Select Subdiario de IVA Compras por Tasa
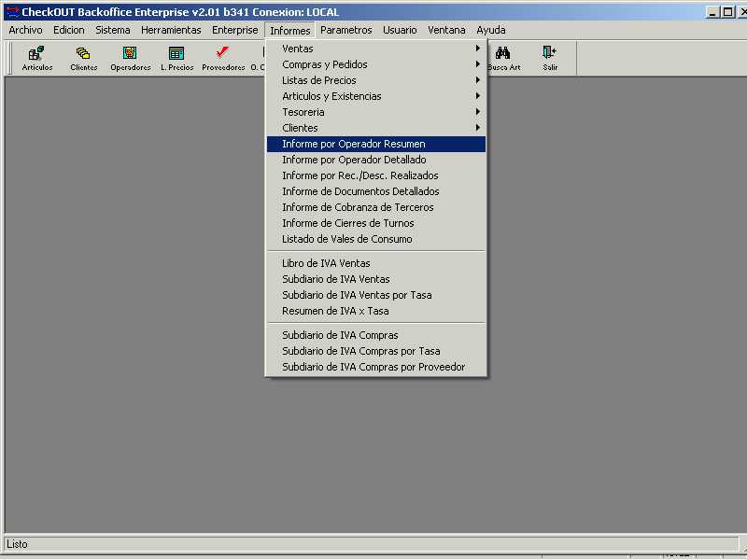 click(x=376, y=351)
